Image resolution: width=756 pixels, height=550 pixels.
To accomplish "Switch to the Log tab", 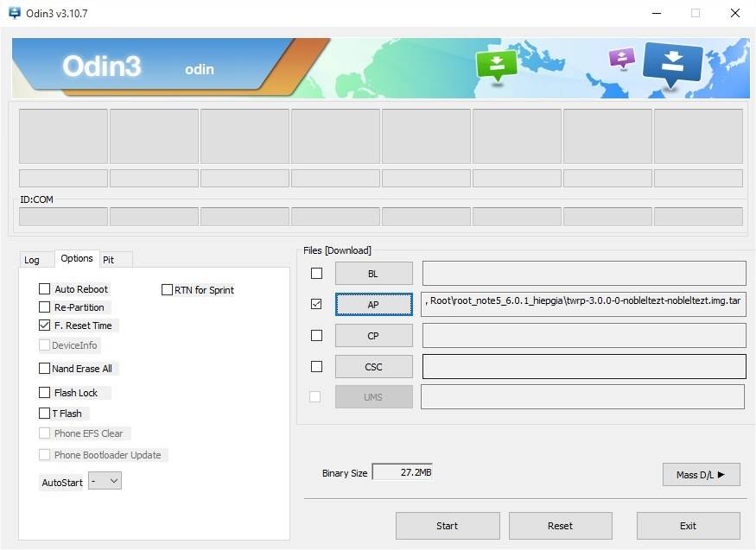I will click(32, 260).
